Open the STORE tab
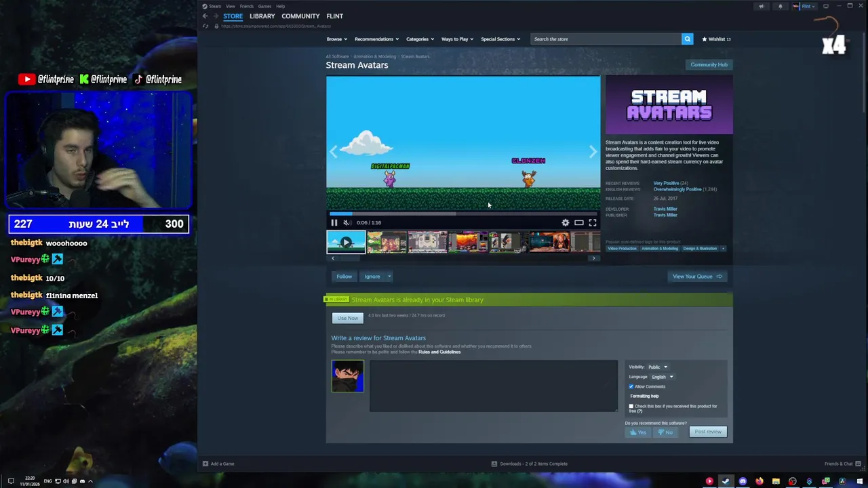The width and height of the screenshot is (868, 488). (x=233, y=16)
